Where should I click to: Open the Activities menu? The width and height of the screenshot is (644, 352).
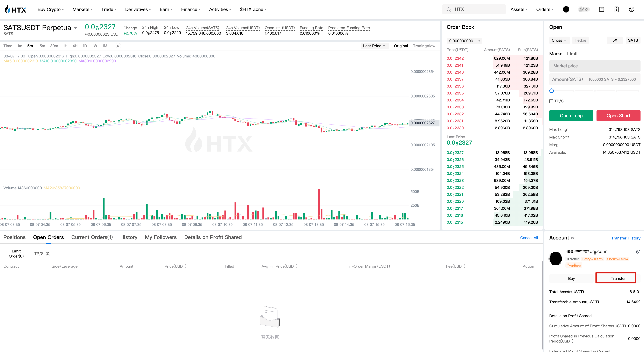click(x=220, y=9)
